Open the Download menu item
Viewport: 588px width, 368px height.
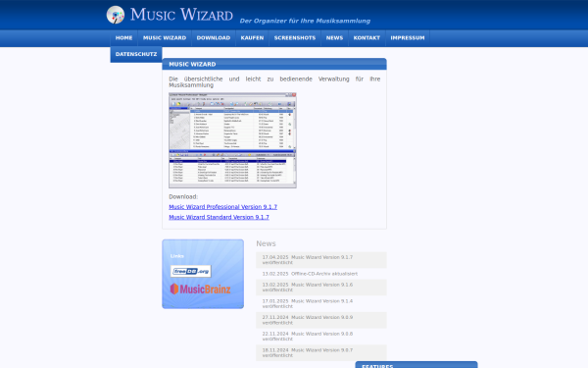pyautogui.click(x=214, y=38)
